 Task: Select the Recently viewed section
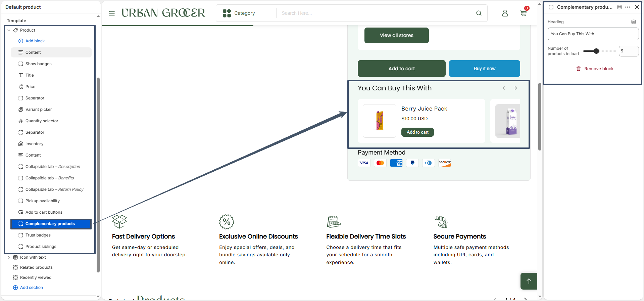click(36, 277)
